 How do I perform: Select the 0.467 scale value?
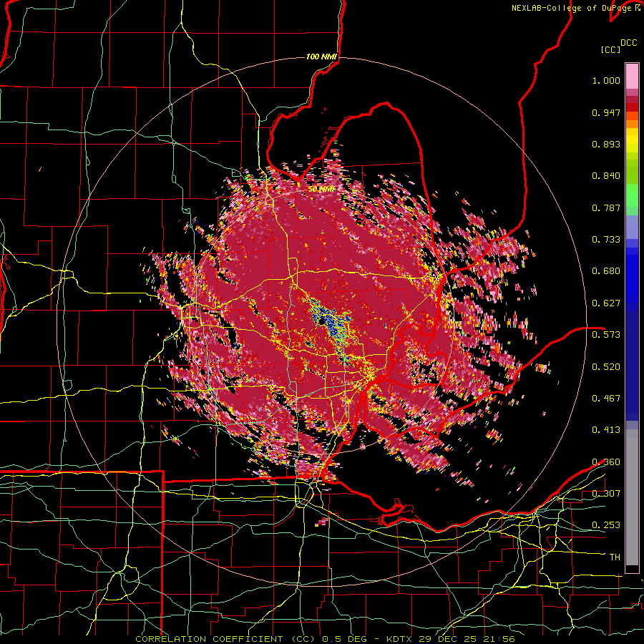click(606, 399)
